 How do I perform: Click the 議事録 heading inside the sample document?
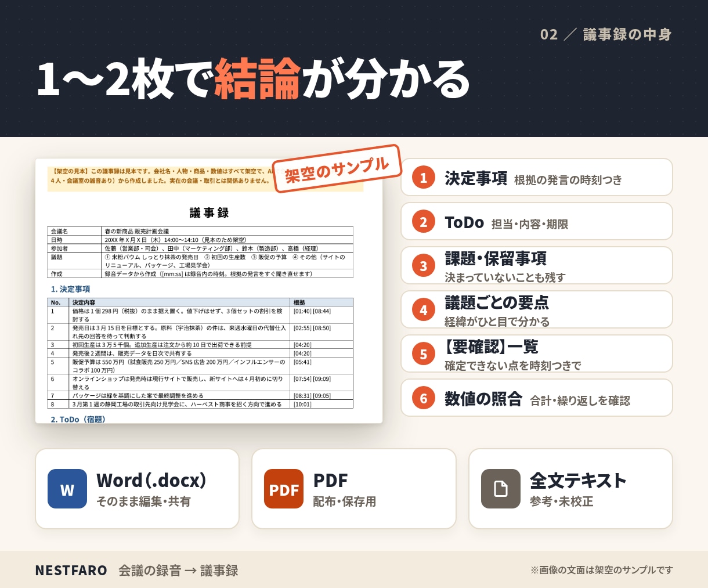(x=209, y=213)
